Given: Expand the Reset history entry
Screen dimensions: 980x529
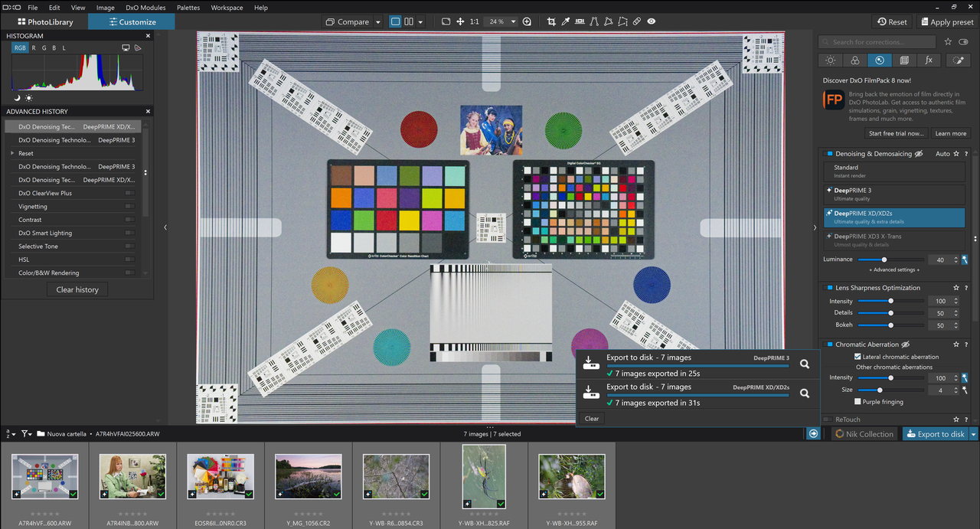Looking at the screenshot, I should [12, 153].
